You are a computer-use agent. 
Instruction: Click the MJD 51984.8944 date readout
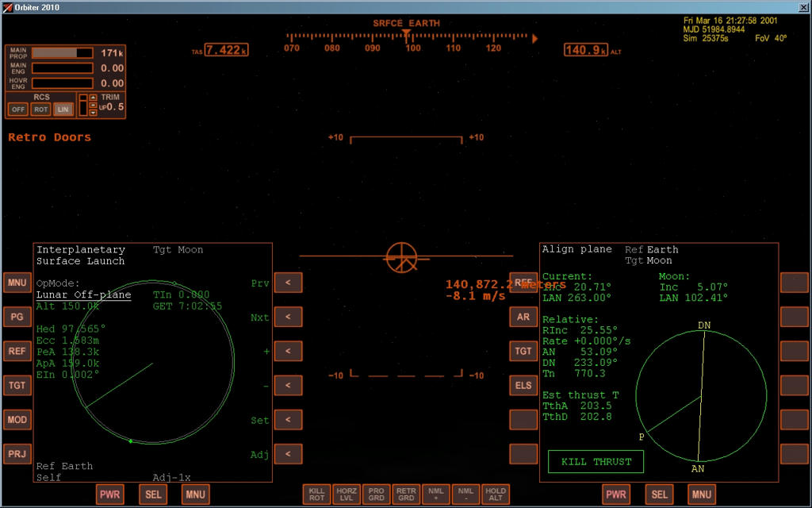(714, 29)
